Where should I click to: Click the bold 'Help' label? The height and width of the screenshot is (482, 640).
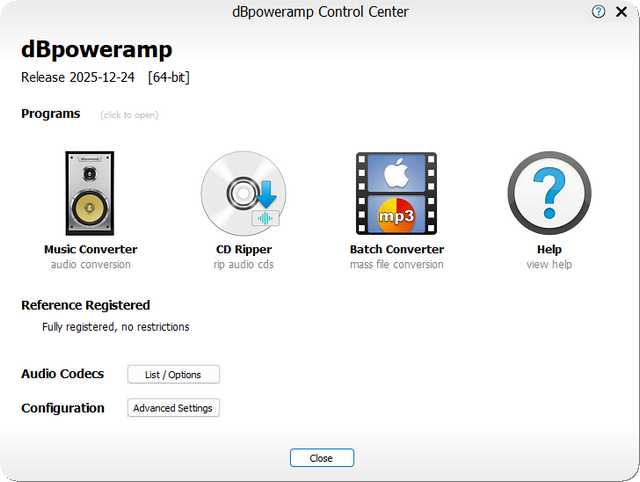(549, 249)
